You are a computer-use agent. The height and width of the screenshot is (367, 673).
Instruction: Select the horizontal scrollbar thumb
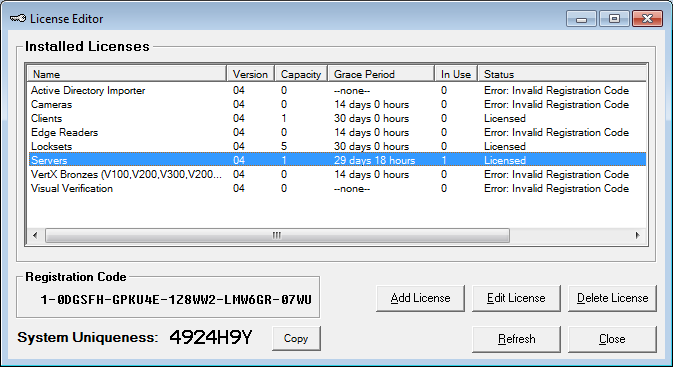tap(277, 235)
